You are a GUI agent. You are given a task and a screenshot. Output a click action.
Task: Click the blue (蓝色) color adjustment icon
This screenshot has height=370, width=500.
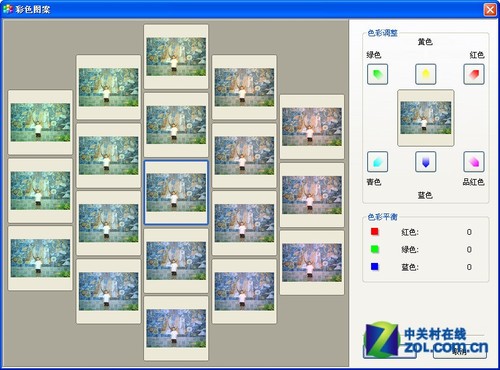coord(426,162)
